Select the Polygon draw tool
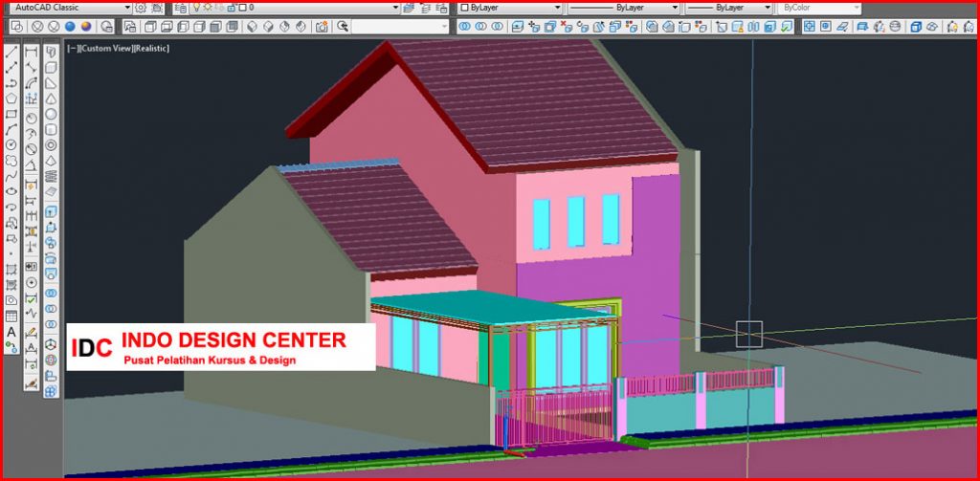 (11, 98)
